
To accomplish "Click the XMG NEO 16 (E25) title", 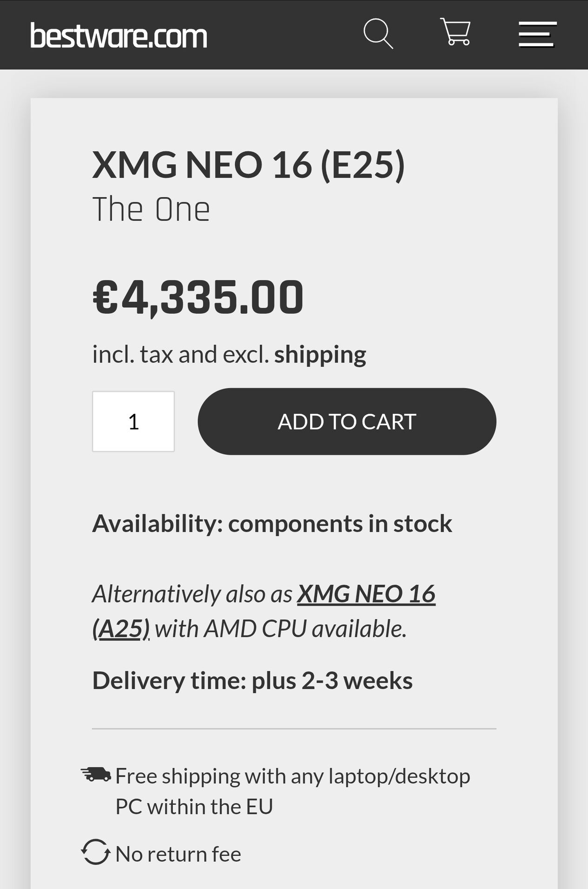I will tap(249, 164).
